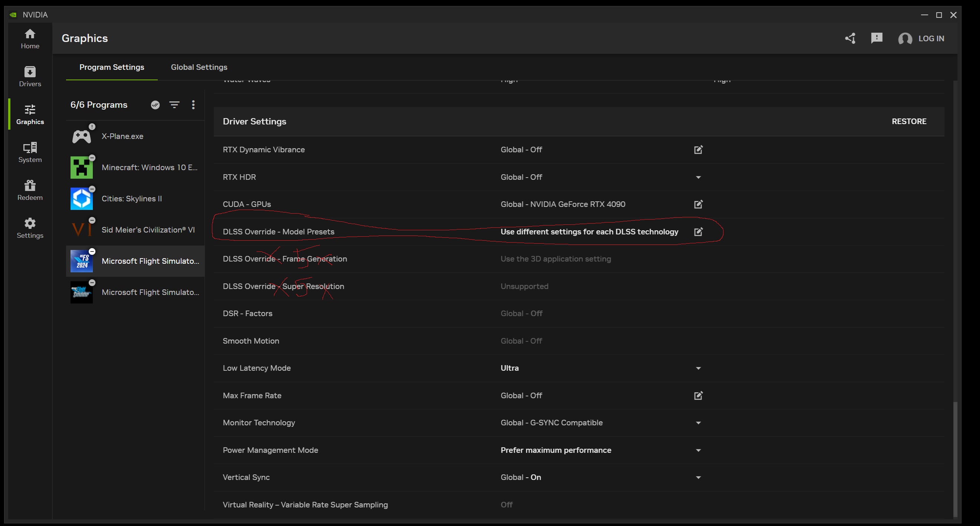Expand the Low Latency Mode dropdown
Screen dimensions: 980x526
pyautogui.click(x=698, y=368)
